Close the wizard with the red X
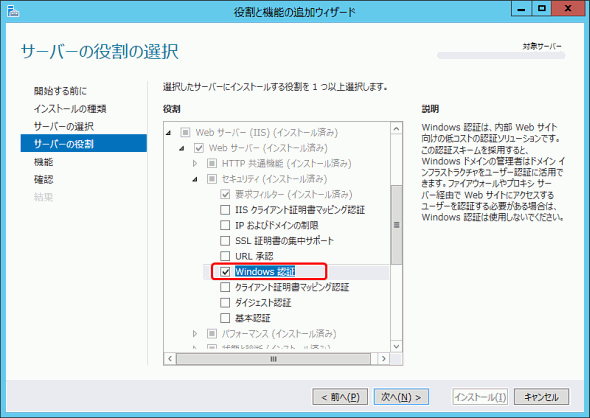 (568, 9)
